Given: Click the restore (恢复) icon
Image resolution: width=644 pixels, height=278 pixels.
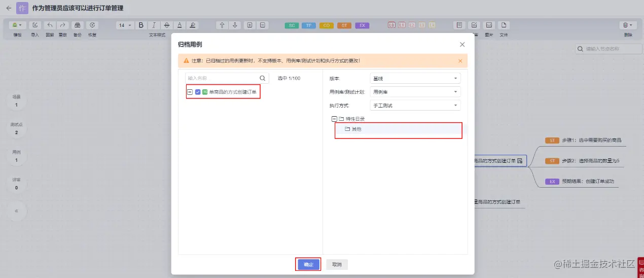Looking at the screenshot, I should [92, 25].
